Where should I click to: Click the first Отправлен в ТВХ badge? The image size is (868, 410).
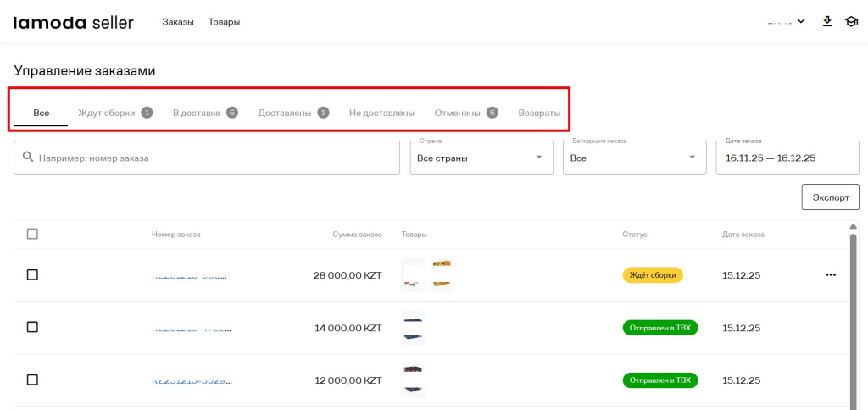coord(659,328)
